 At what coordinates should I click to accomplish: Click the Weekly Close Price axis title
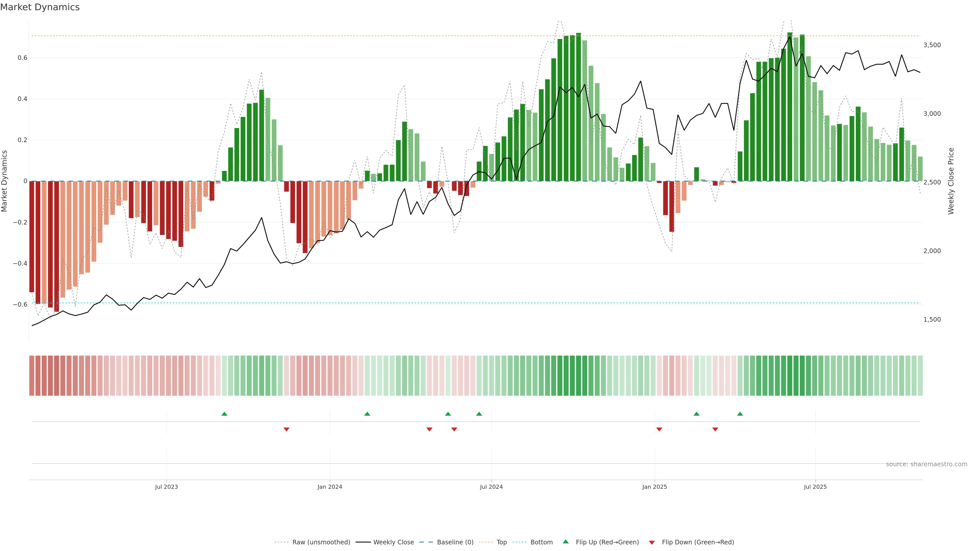coord(951,181)
